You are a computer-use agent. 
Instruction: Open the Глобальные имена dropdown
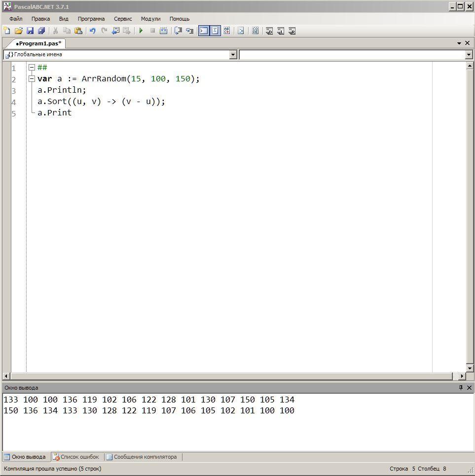[233, 55]
